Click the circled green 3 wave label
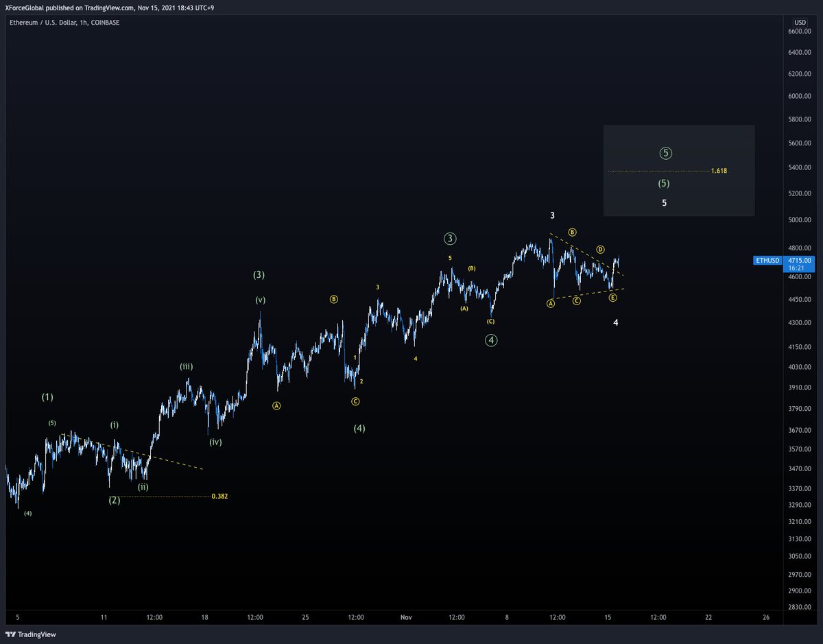Image resolution: width=823 pixels, height=644 pixels. tap(450, 239)
